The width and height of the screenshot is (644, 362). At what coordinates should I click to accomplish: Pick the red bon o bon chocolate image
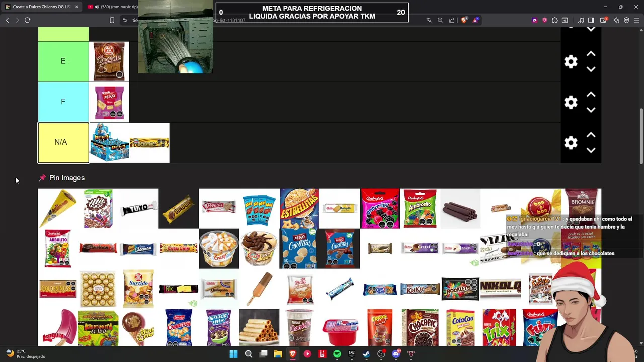pos(541,208)
